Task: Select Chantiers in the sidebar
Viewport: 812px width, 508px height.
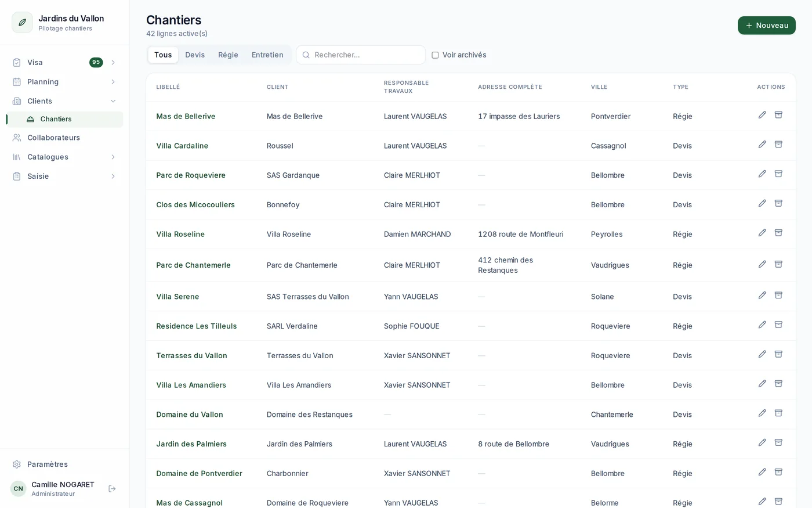Action: (64, 120)
